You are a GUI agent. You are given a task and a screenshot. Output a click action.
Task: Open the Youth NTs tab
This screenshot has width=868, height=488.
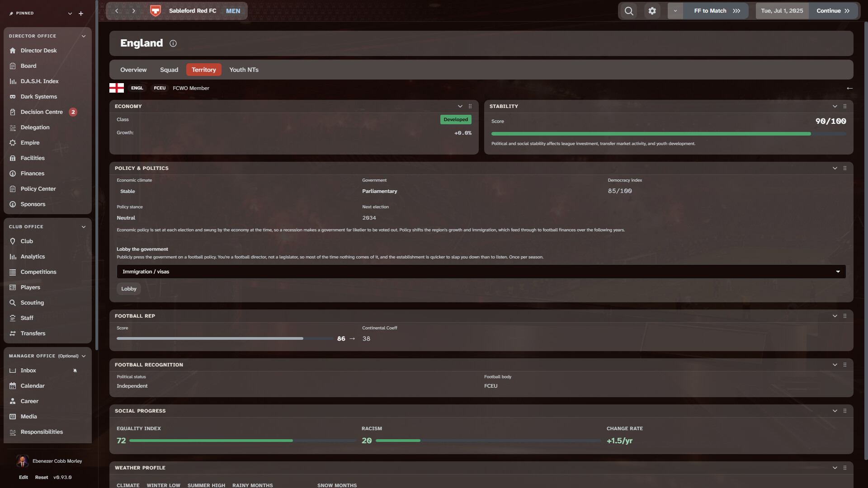click(x=244, y=70)
